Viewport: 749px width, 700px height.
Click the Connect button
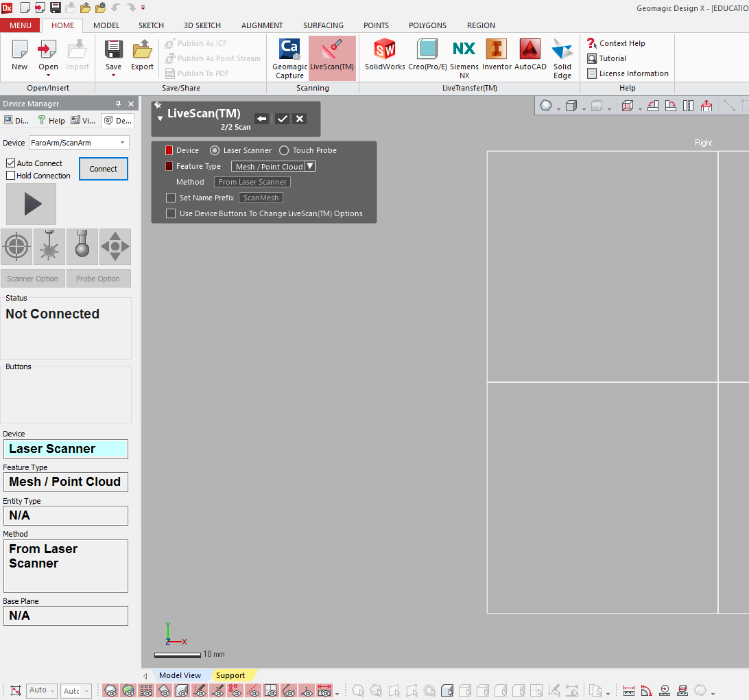pyautogui.click(x=103, y=169)
